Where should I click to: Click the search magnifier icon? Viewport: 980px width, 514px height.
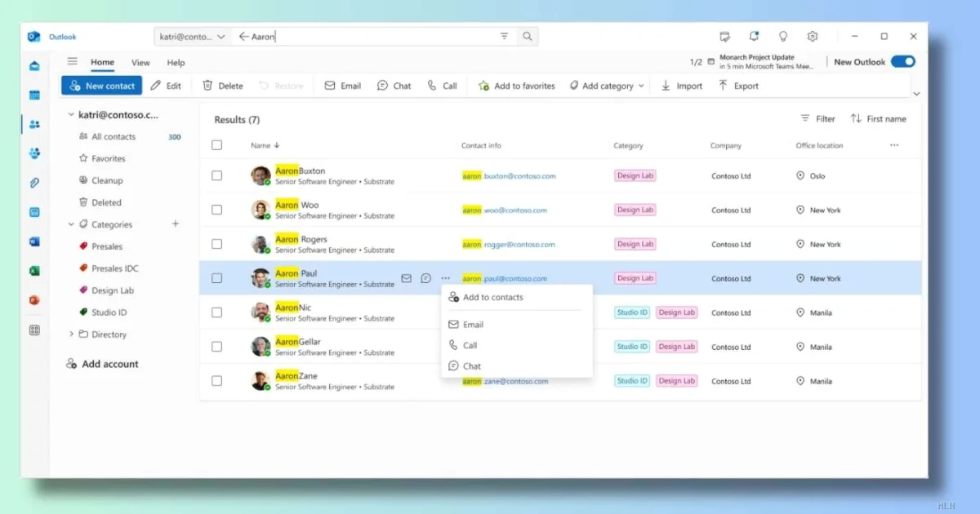pyautogui.click(x=528, y=37)
